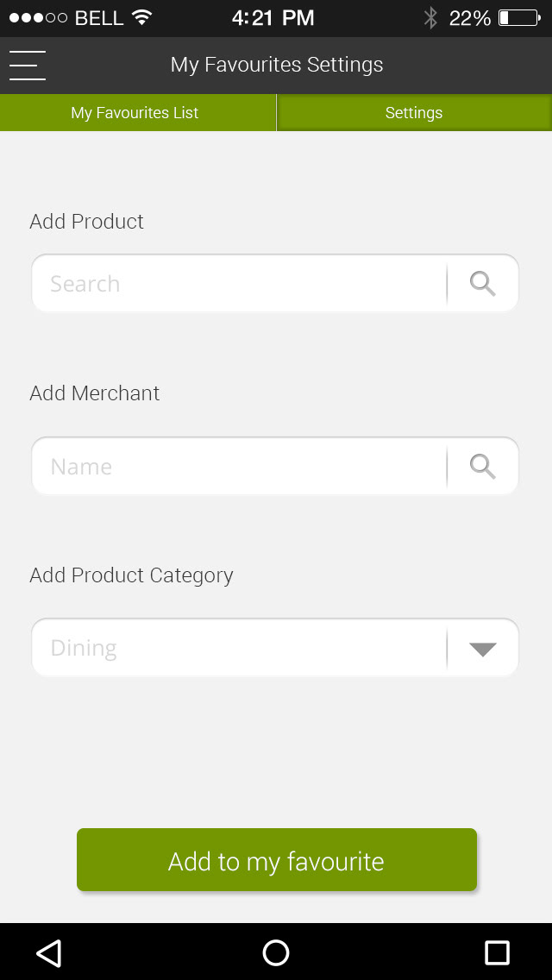Expand the Product Category dropdown arrow

point(483,649)
